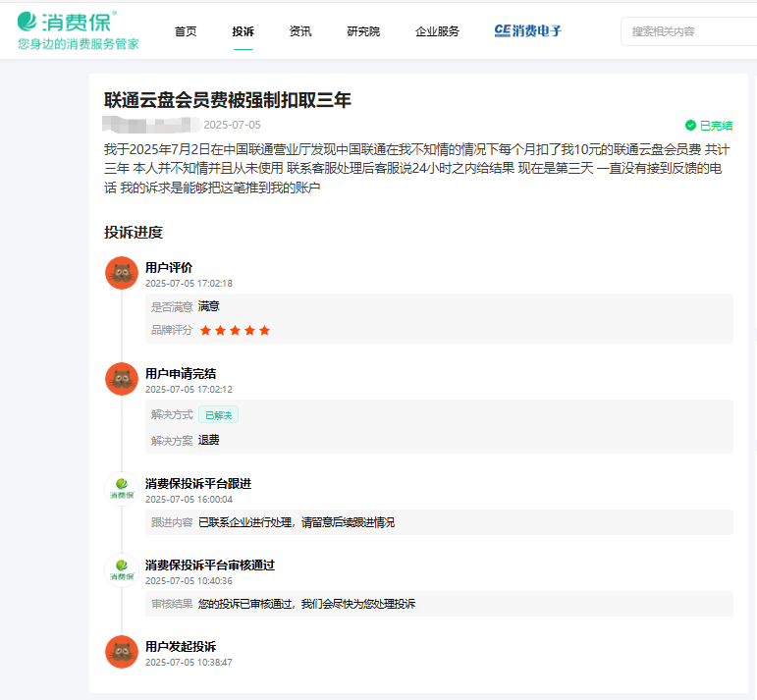
Task: Click the CE消费电子 logo link
Action: tap(527, 30)
